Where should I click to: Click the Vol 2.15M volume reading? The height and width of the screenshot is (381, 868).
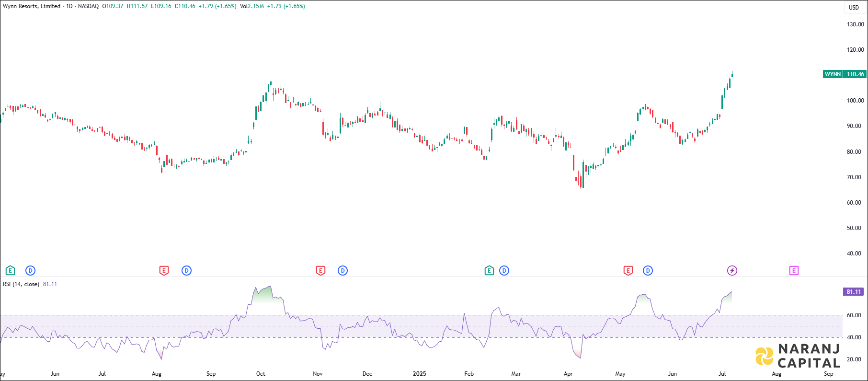(252, 6)
